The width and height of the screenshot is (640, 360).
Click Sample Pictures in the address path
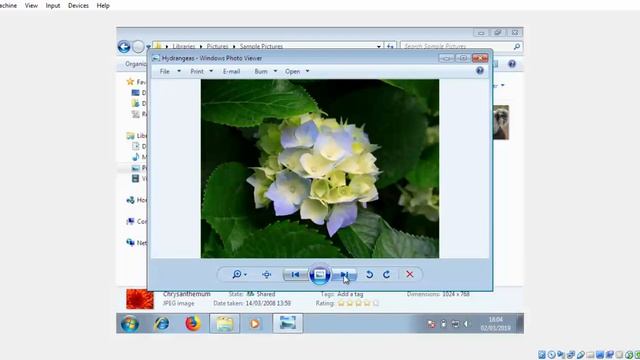coord(261,47)
